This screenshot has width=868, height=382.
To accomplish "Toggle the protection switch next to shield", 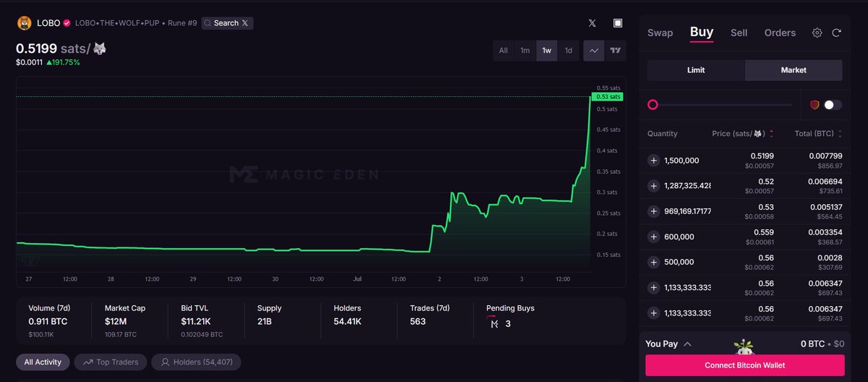I will [x=833, y=105].
